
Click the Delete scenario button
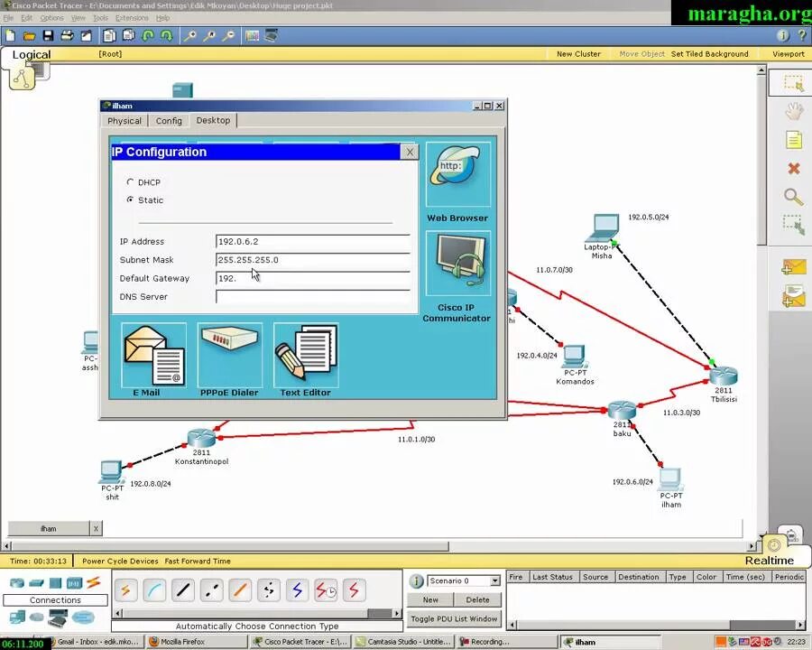coord(477,599)
